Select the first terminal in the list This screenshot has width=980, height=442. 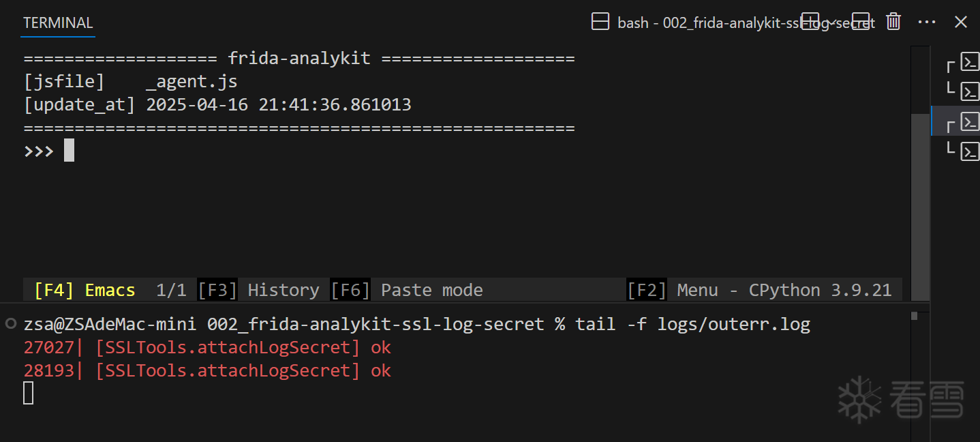[970, 62]
